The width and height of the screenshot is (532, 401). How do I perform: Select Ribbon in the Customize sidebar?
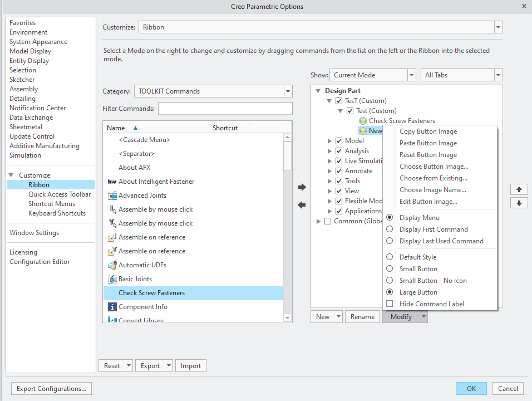38,184
